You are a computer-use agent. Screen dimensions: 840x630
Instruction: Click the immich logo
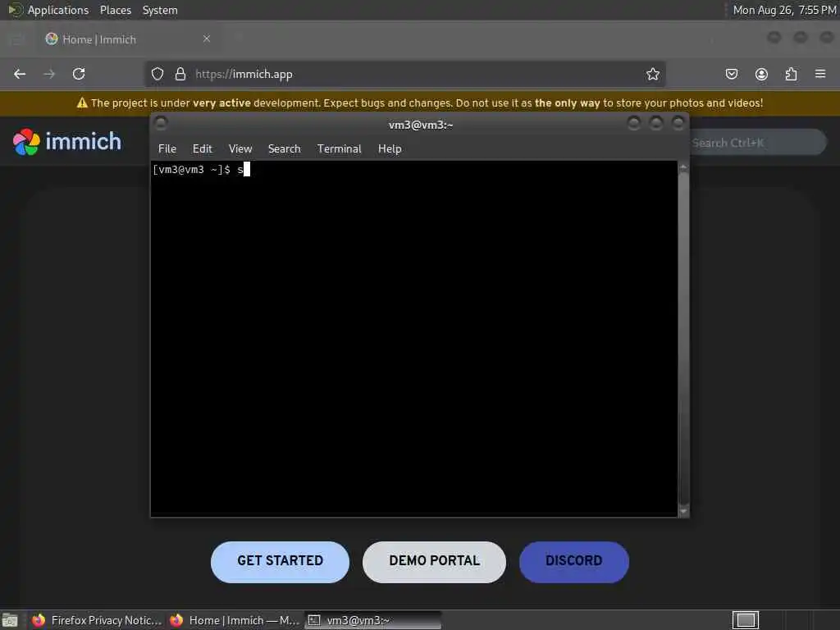(x=67, y=141)
